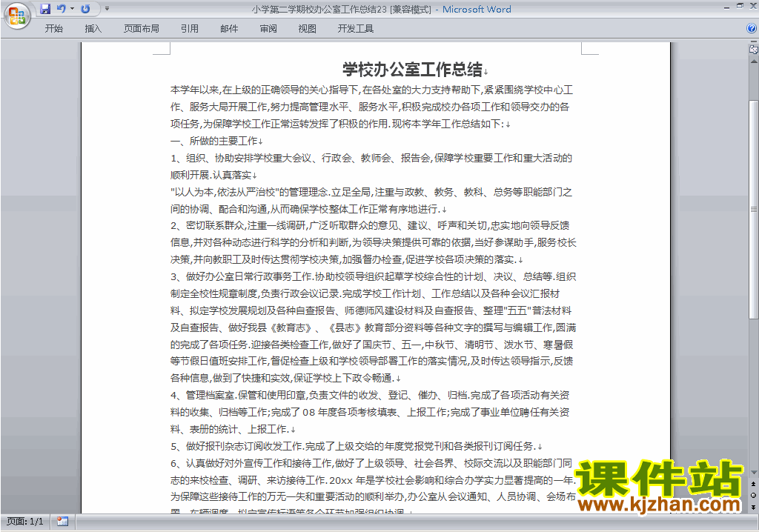This screenshot has width=759, height=532.
Task: Switch to the 引用 tab
Action: (x=190, y=29)
